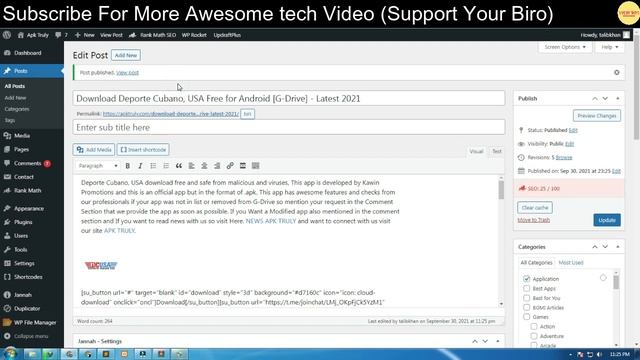Select All Posts submenu item
The image size is (640, 360).
pos(15,86)
